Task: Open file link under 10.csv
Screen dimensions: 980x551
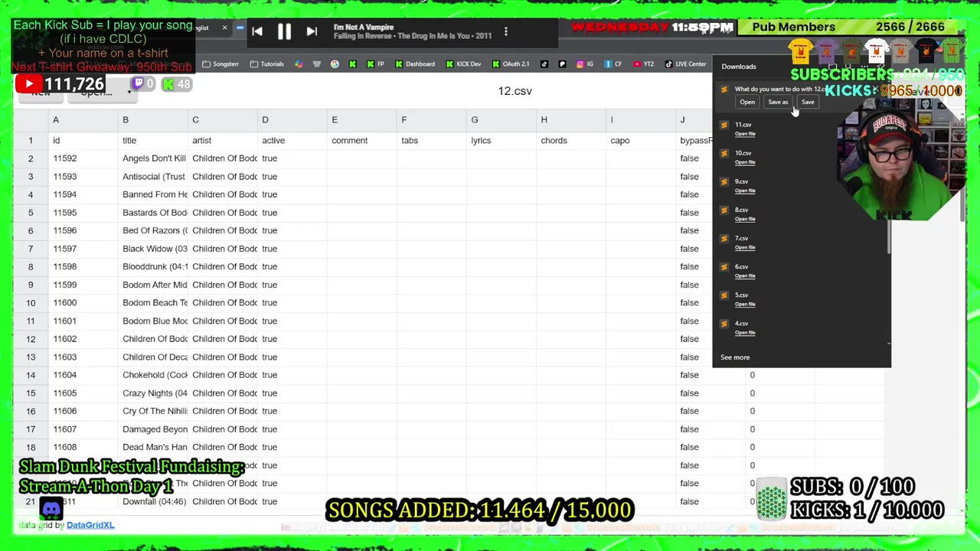Action: click(x=745, y=162)
